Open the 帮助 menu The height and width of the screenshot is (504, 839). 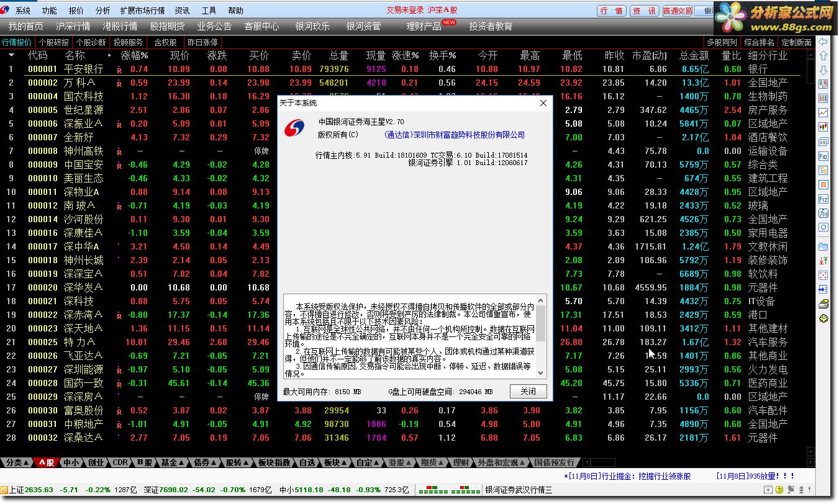point(236,11)
